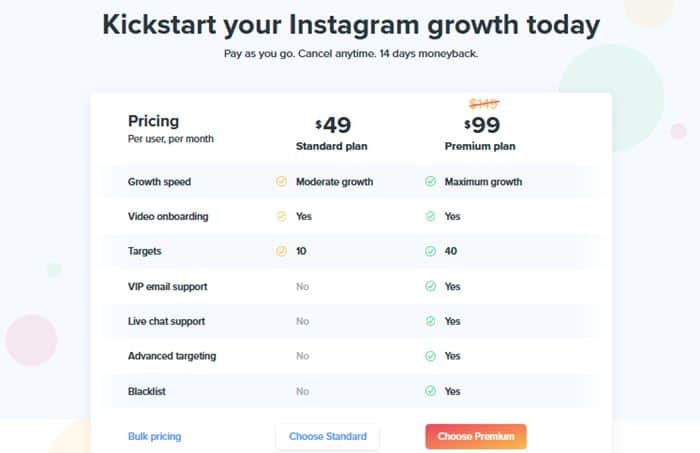
Task: Click the green check icon for Premium Blacklist
Action: pos(430,391)
